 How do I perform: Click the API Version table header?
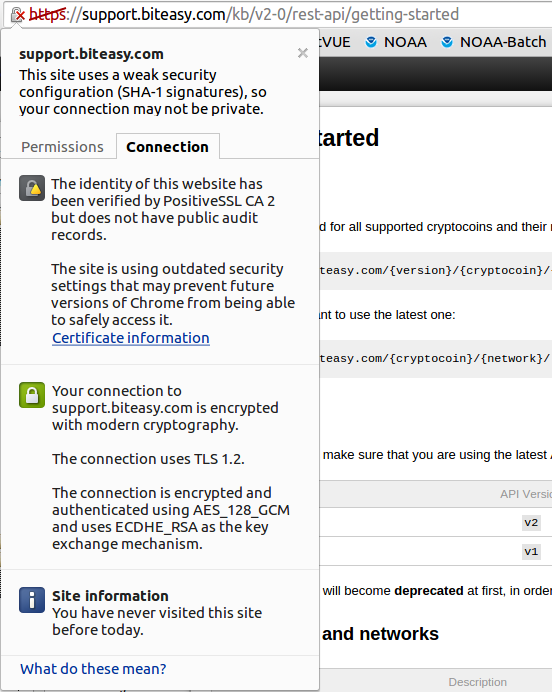(x=526, y=494)
